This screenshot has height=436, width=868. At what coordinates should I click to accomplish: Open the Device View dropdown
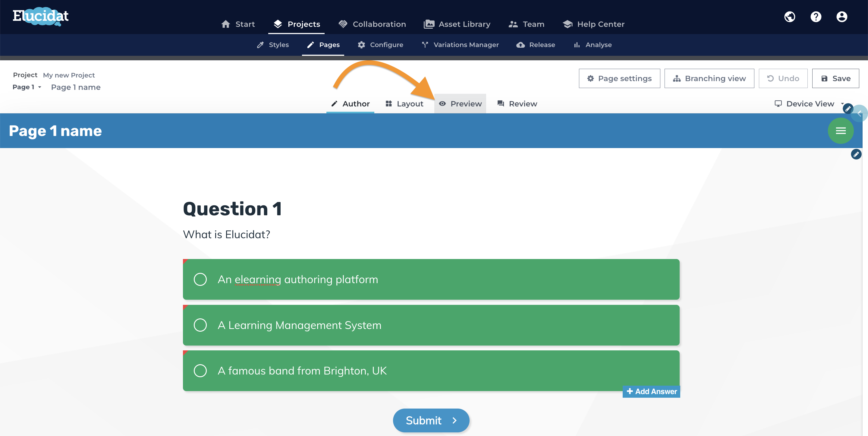coord(809,103)
